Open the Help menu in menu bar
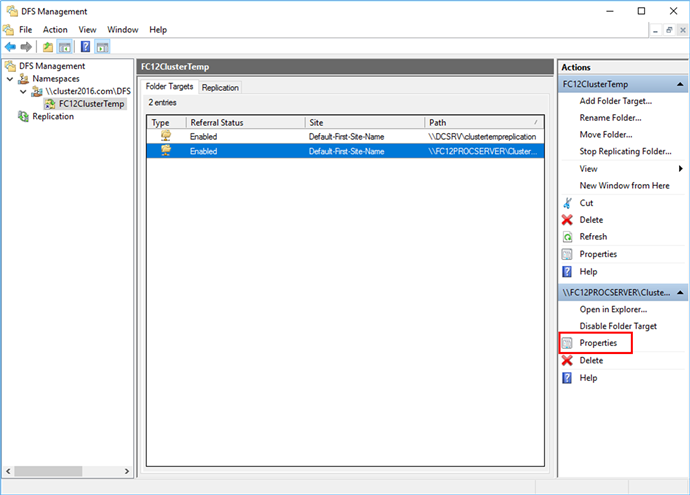Screen dimensions: 690x495 (158, 30)
